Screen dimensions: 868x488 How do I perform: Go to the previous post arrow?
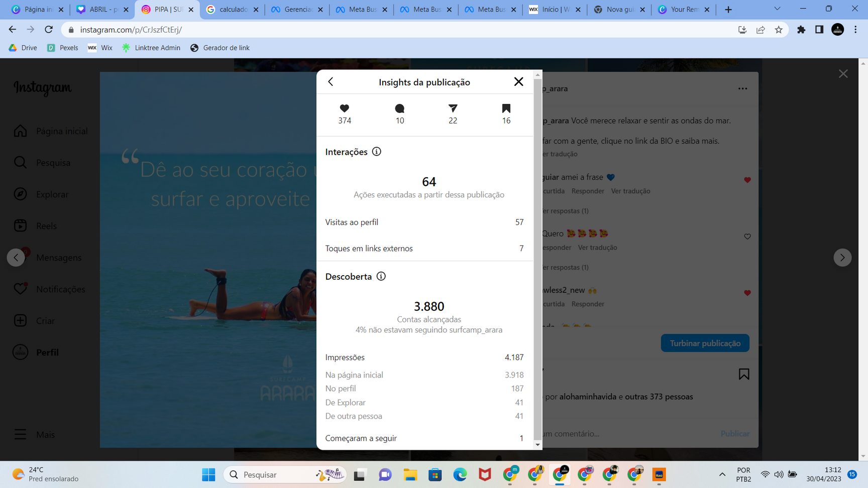point(16,258)
